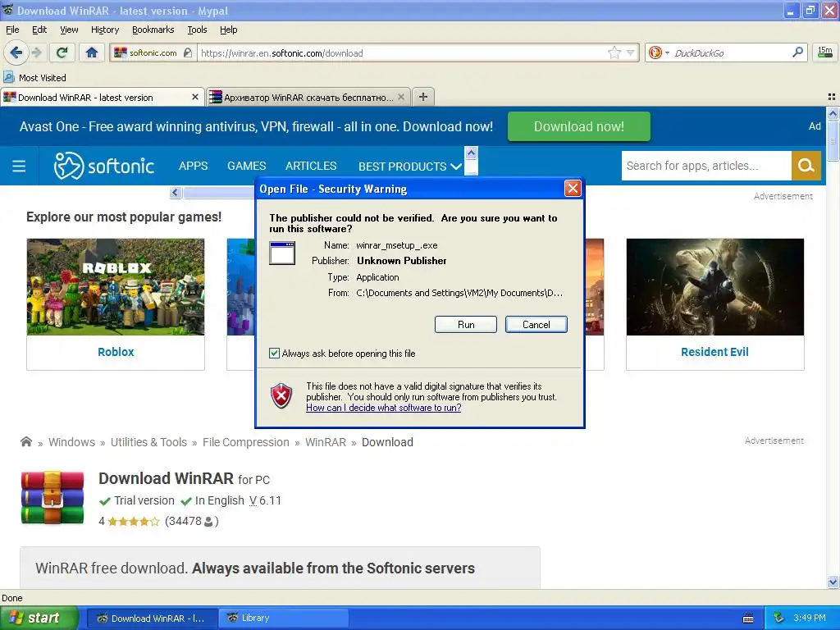Close the Security Warning dialog
Screen dimensions: 840x630
point(573,189)
